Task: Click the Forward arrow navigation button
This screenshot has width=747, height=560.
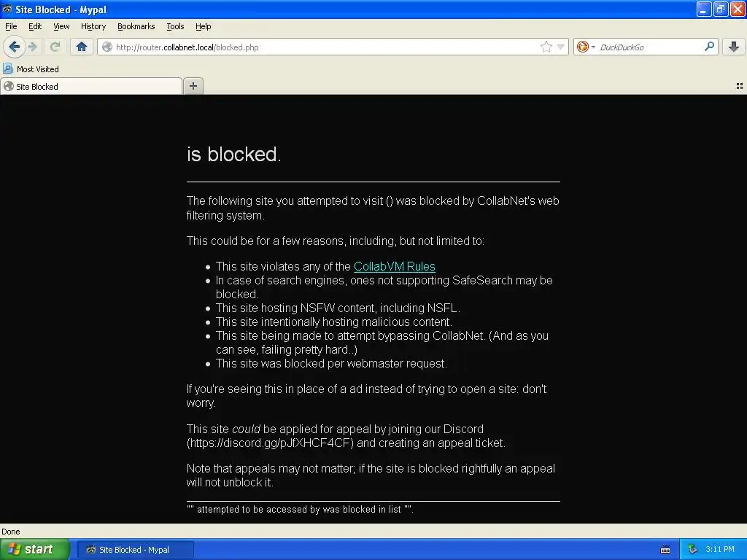Action: (32, 47)
